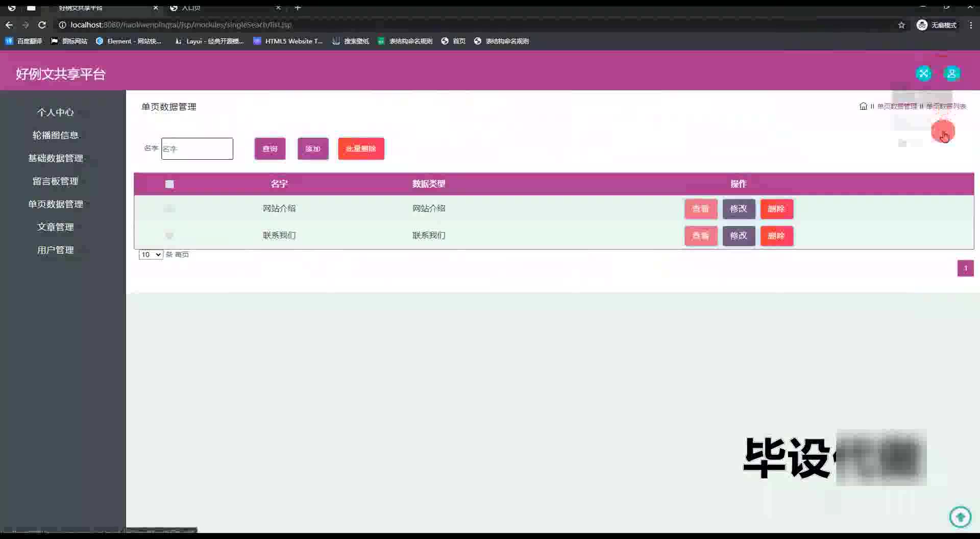Open the incognito profile indicator
The width and height of the screenshot is (980, 539).
[937, 25]
